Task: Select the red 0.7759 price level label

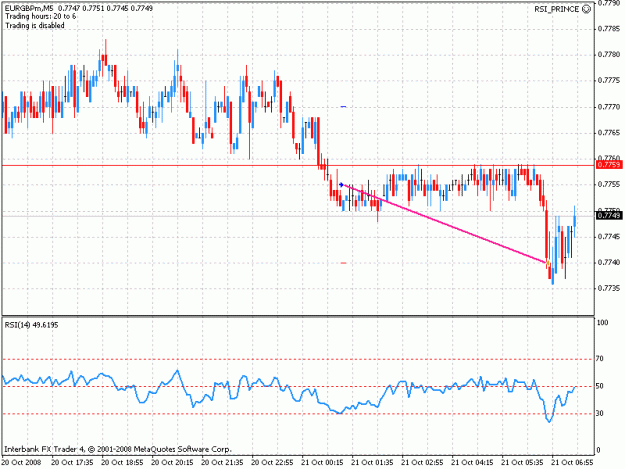Action: click(608, 165)
